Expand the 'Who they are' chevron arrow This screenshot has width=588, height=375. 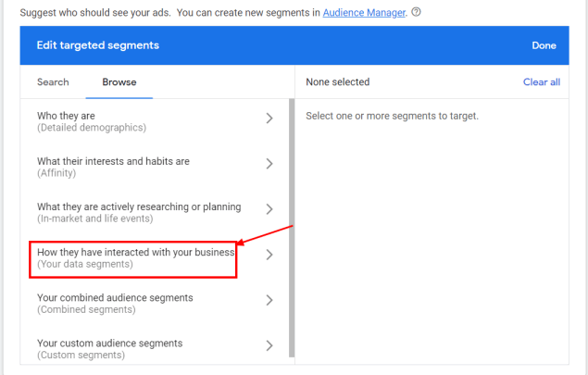click(x=269, y=119)
